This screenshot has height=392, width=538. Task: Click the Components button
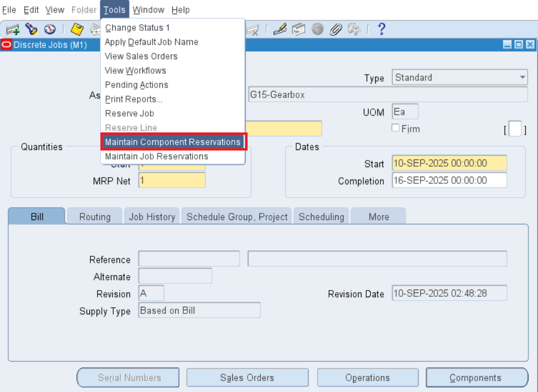pyautogui.click(x=477, y=377)
